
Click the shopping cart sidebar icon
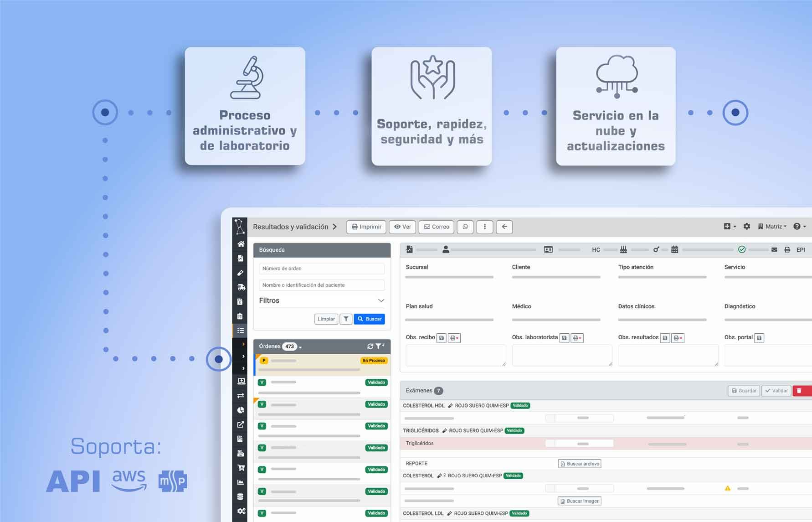pyautogui.click(x=241, y=468)
